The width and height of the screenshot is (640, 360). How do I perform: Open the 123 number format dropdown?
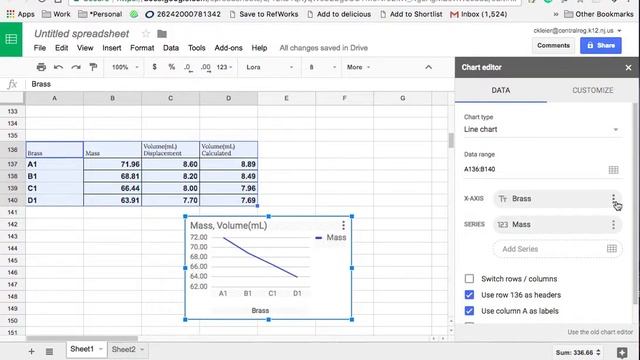tap(224, 67)
